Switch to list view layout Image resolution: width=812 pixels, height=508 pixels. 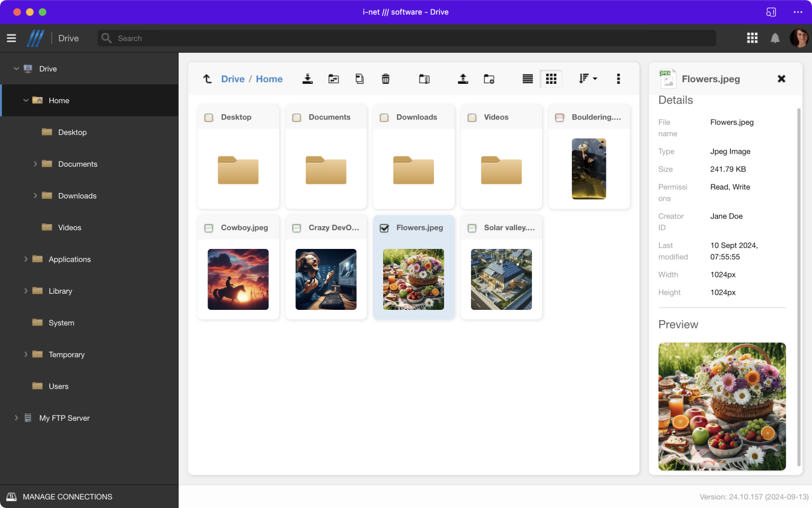(528, 79)
